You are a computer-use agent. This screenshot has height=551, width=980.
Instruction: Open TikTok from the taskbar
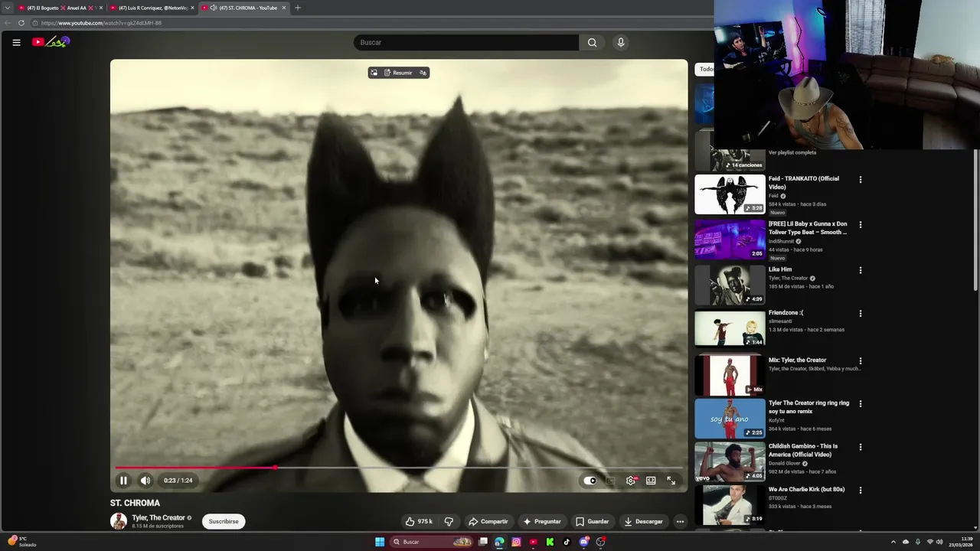(x=567, y=542)
